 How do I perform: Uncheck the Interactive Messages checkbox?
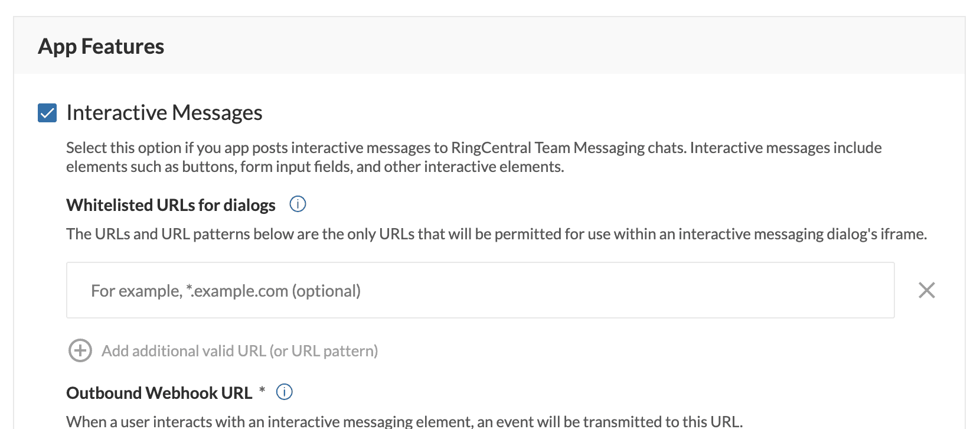point(47,113)
